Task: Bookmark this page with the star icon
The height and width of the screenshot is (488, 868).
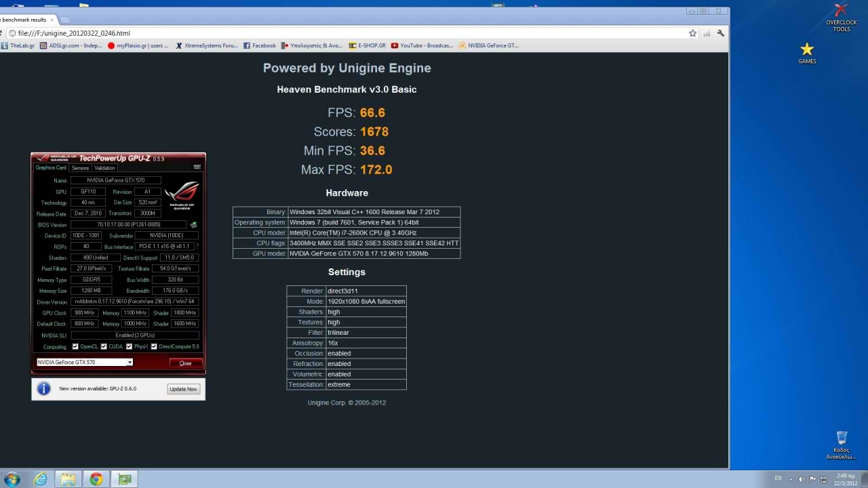Action: (x=692, y=33)
